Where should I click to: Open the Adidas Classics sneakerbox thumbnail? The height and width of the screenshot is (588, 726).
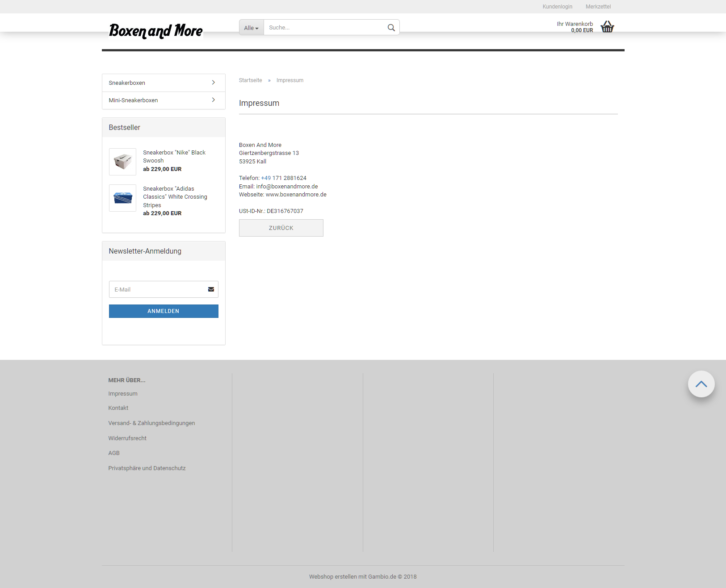pos(122,198)
